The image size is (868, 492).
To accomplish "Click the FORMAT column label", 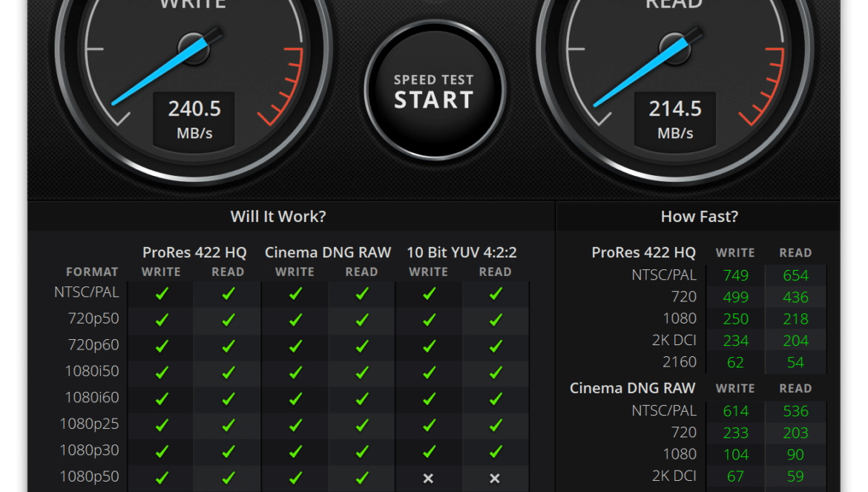I will point(92,272).
